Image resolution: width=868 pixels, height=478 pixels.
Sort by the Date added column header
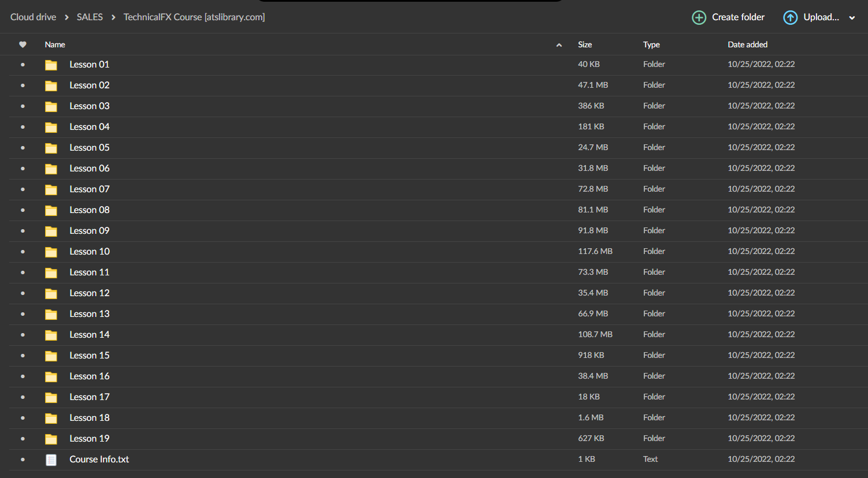tap(747, 44)
